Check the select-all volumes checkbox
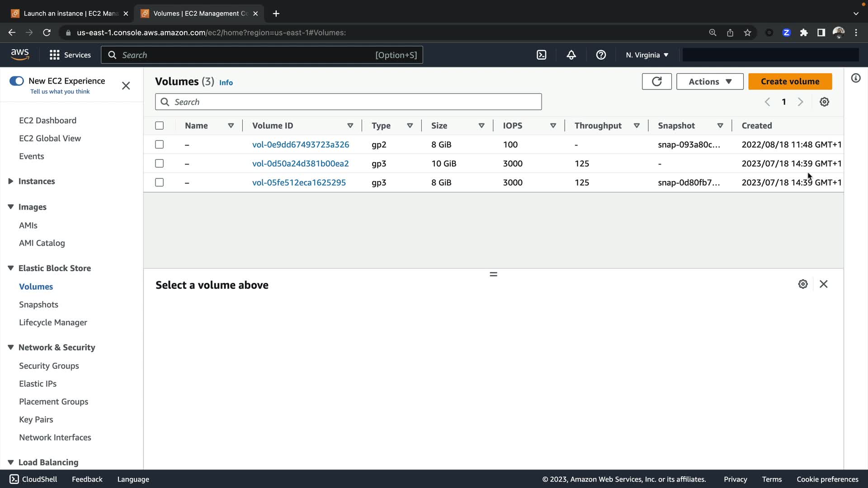868x488 pixels. tap(159, 126)
